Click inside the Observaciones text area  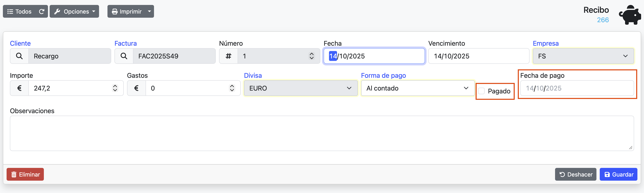click(x=322, y=133)
